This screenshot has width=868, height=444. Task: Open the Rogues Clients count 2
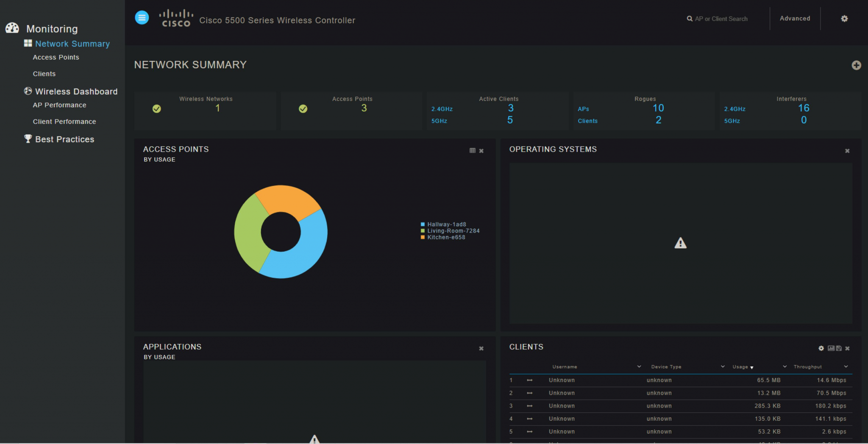pyautogui.click(x=658, y=120)
